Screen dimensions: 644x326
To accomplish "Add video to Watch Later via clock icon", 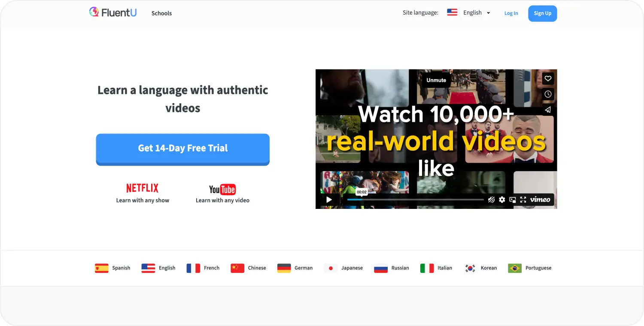I will pyautogui.click(x=547, y=94).
